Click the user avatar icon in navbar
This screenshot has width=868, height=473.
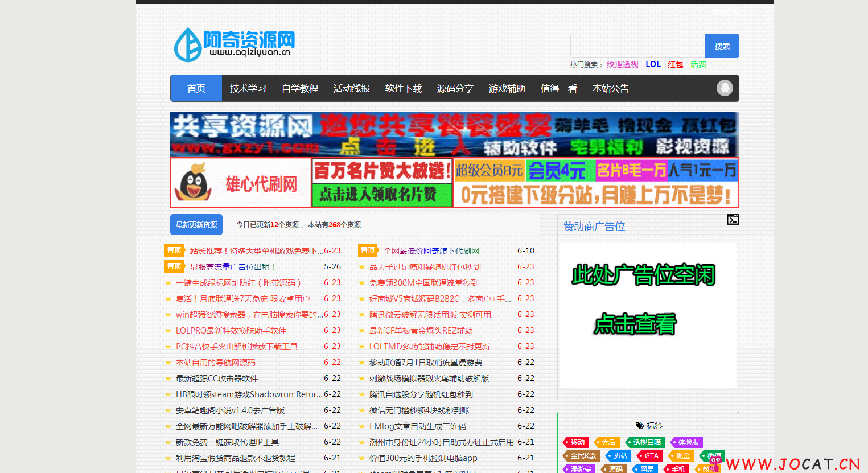[x=725, y=88]
